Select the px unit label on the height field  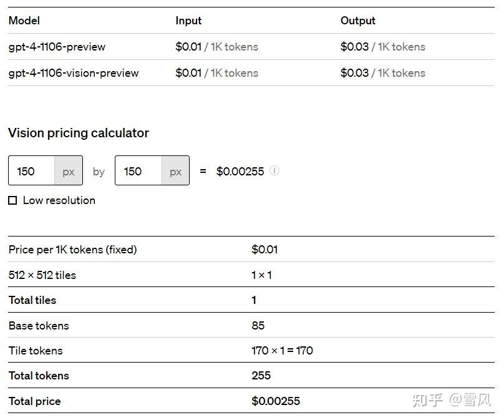175,170
